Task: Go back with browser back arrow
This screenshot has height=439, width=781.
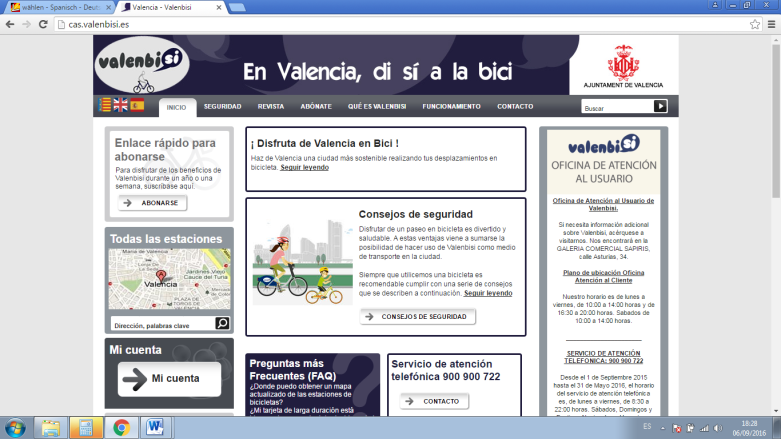Action: (10, 24)
